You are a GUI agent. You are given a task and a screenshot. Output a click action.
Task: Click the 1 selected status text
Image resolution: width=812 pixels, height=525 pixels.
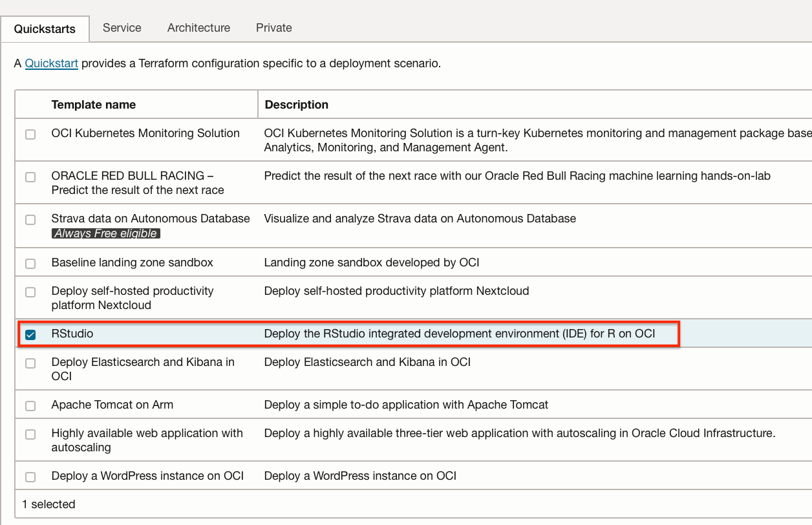[48, 504]
